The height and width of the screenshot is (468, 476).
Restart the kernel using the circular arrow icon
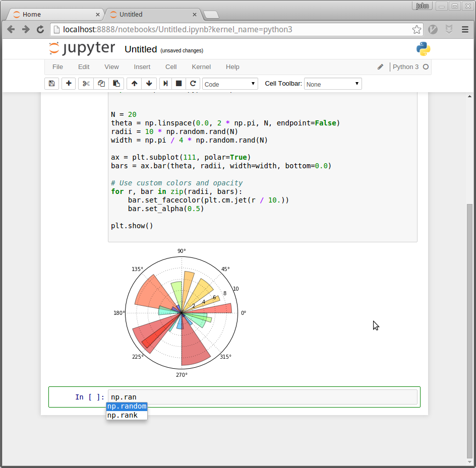(x=193, y=84)
